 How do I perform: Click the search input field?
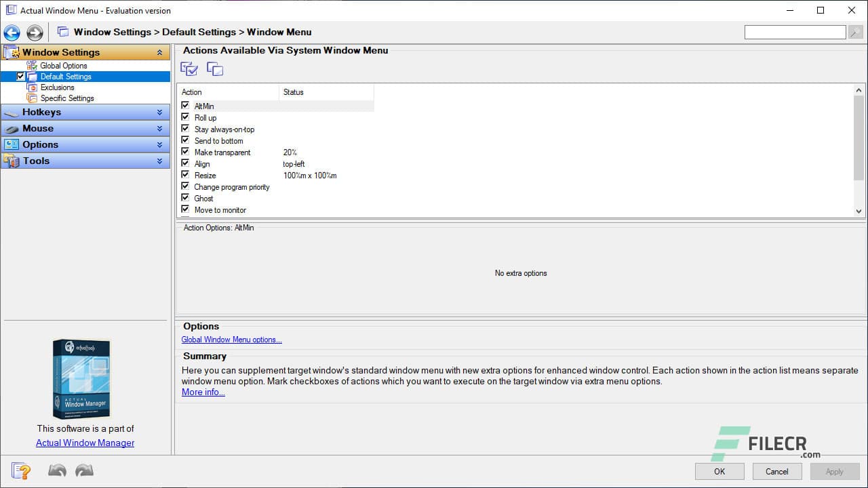pos(795,33)
